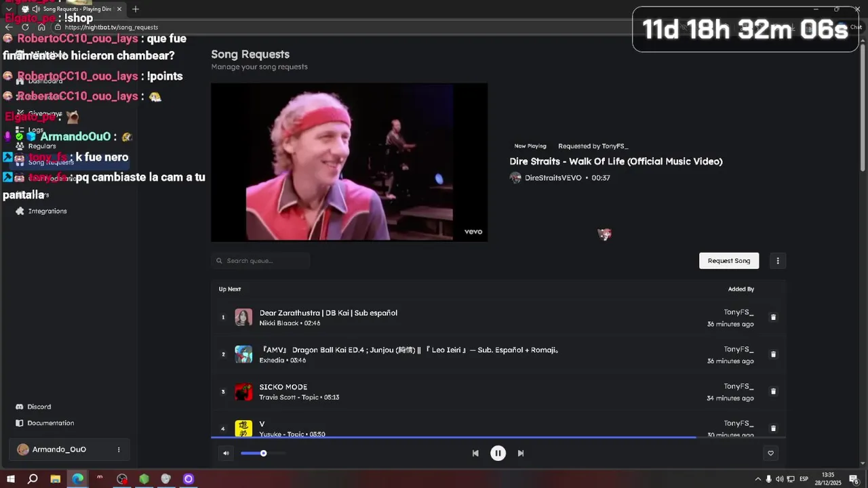
Task: Click the Armando_OuO profile avatar
Action: [x=23, y=449]
